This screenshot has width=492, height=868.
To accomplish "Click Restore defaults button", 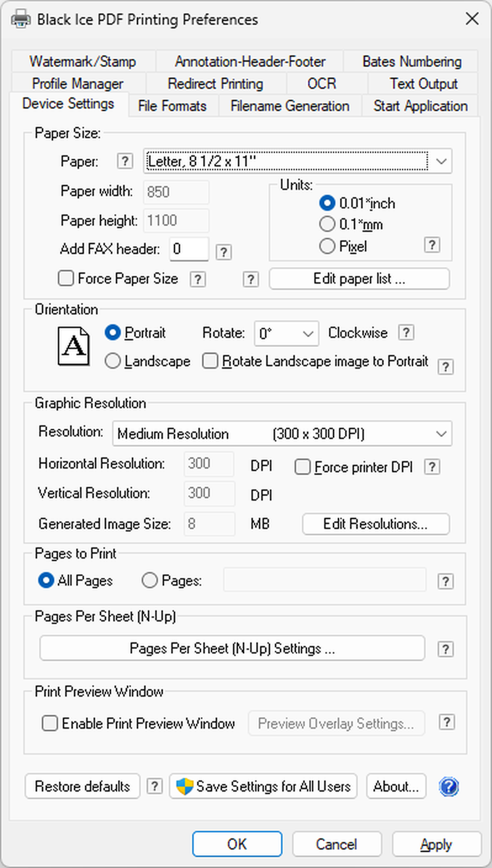I will [x=83, y=786].
